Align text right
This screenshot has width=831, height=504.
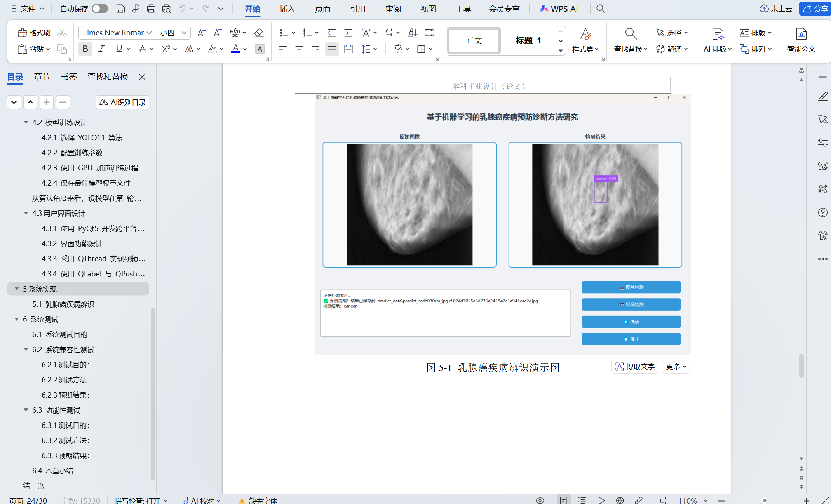315,49
